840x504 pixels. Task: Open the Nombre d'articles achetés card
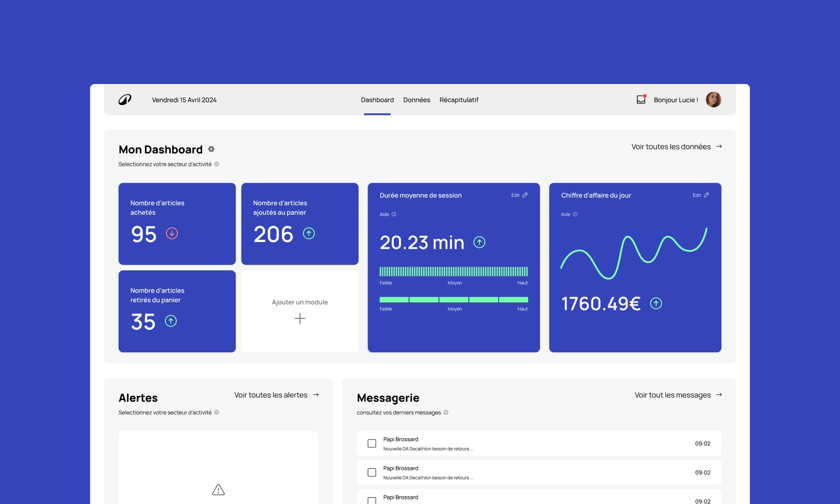pos(177,224)
